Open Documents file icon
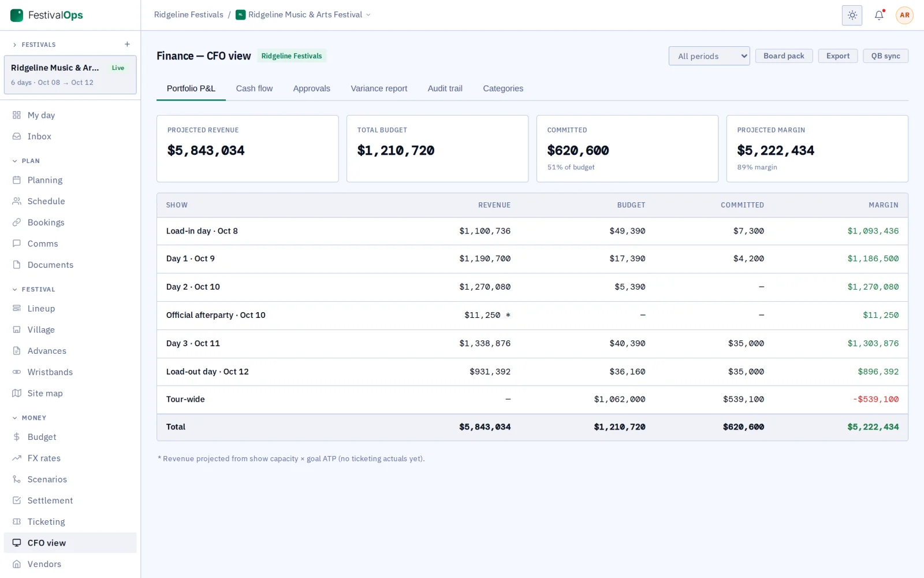This screenshot has height=578, width=924. click(x=17, y=265)
